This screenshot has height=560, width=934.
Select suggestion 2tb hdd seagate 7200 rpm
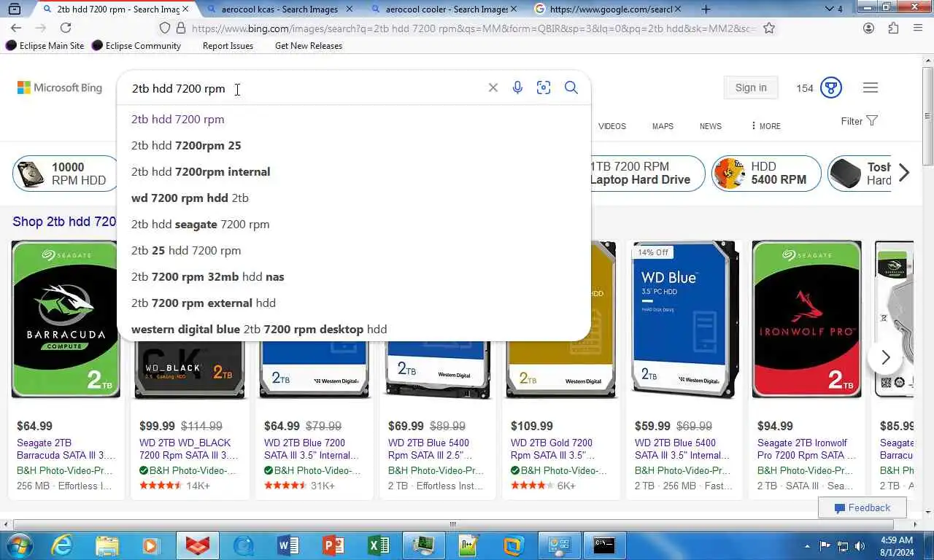(354, 224)
